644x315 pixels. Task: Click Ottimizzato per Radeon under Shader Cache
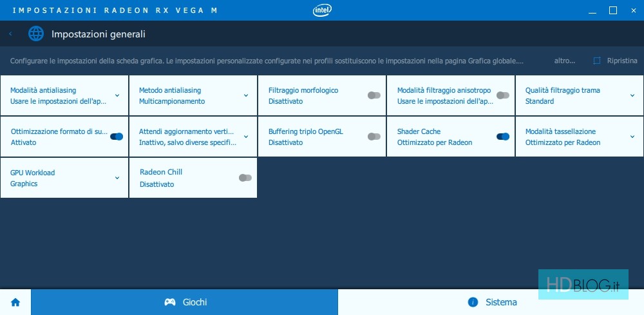pos(435,142)
